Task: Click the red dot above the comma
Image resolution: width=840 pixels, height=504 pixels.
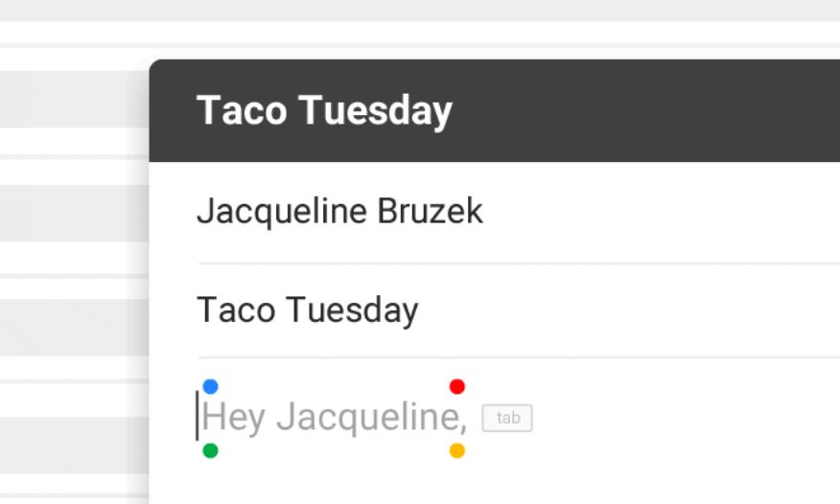Action: point(457,387)
